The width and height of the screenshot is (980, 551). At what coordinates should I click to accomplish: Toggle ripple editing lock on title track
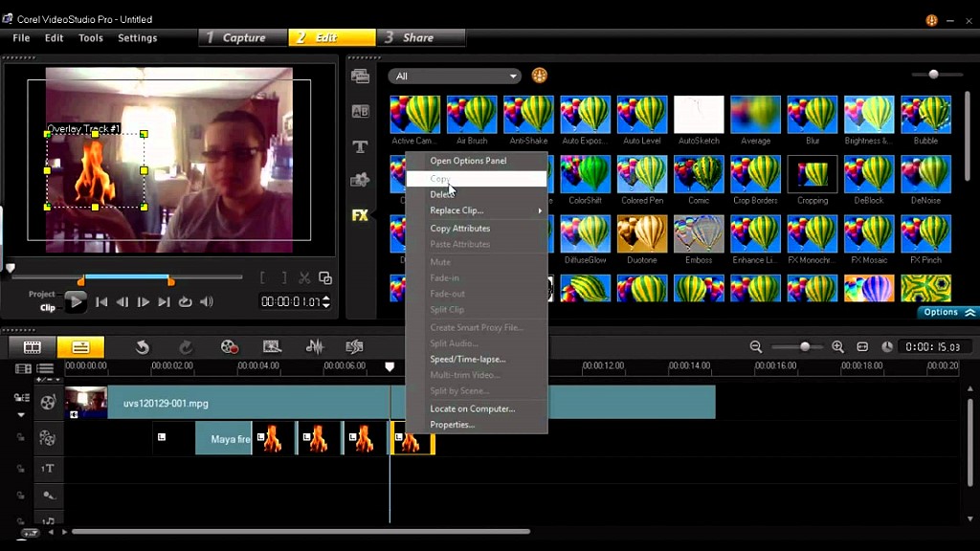20,469
